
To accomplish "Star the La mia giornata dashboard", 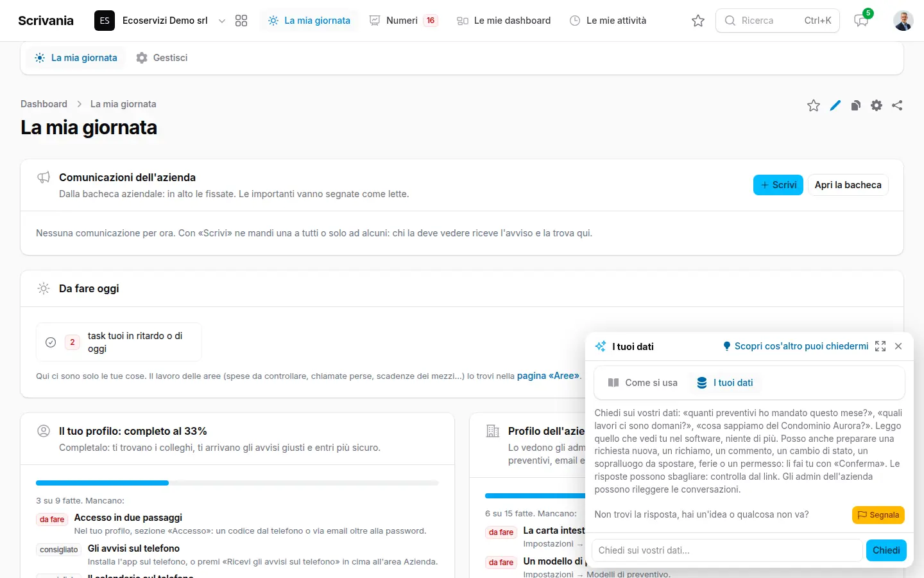I will click(814, 105).
